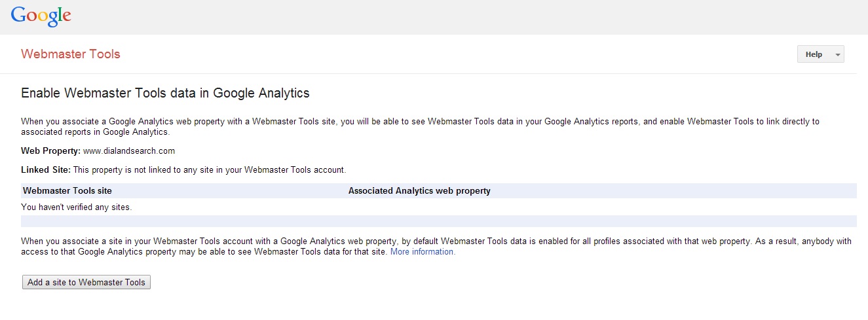
Task: Click the 'not linked to any site' message
Action: 210,170
